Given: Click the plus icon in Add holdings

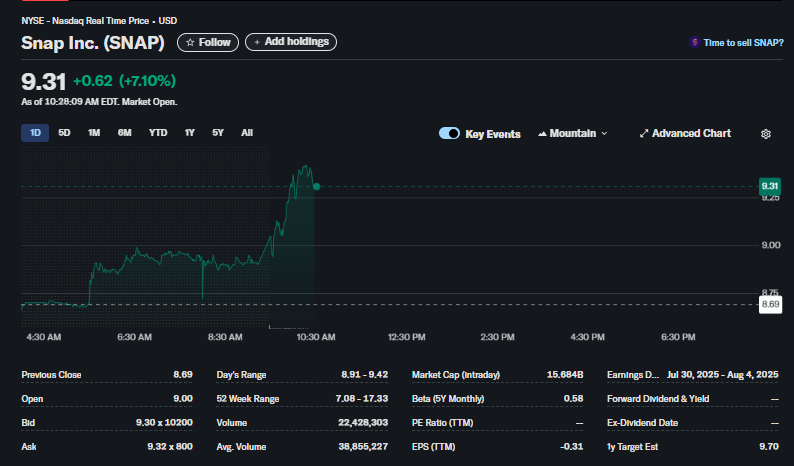Looking at the screenshot, I should 257,42.
